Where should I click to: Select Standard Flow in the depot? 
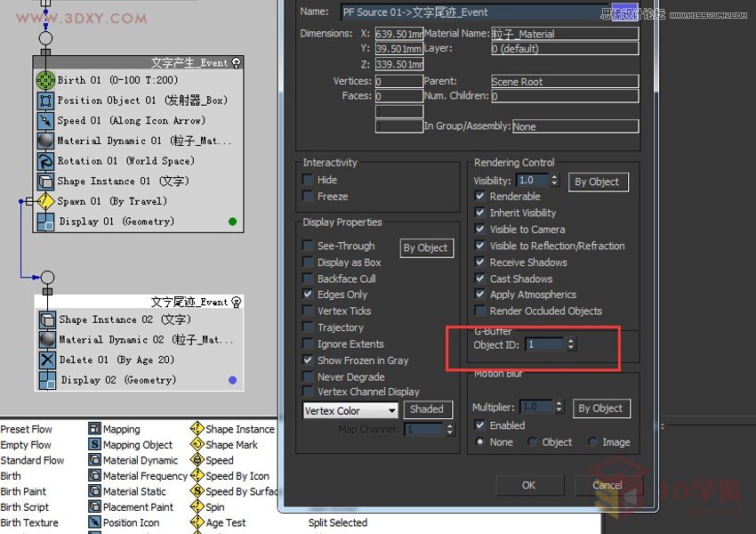point(32,460)
